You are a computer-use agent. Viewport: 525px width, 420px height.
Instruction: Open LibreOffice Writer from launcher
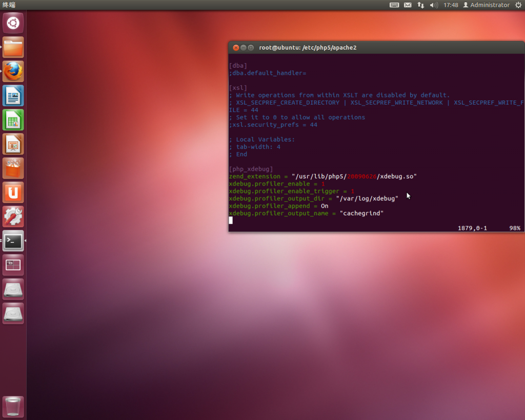point(13,95)
